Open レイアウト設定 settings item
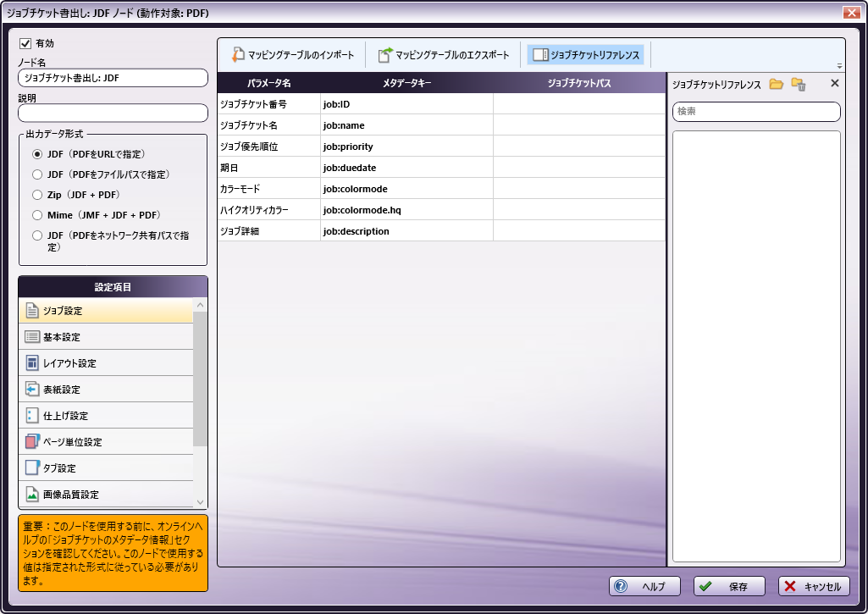 point(106,363)
